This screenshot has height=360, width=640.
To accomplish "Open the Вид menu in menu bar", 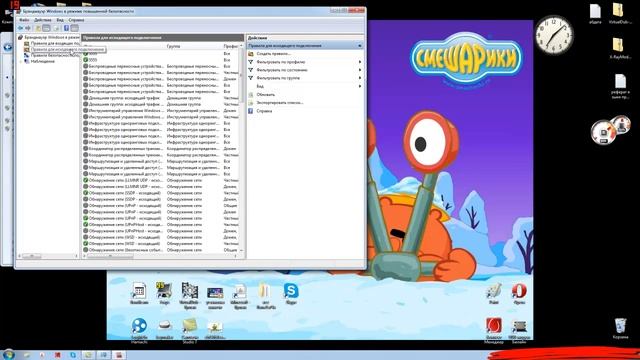I will (60, 20).
